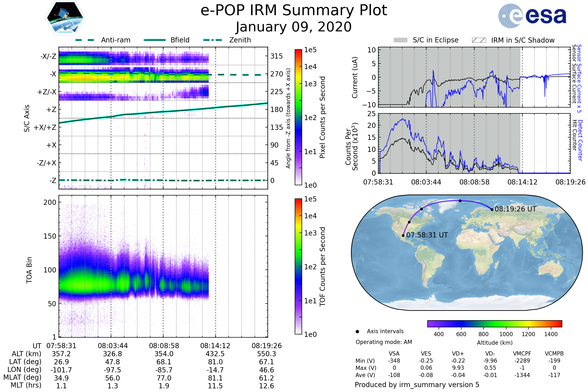Viewport: 588px width, 392px height.
Task: Click the TOF Counts per Second colorbar
Action: 298,266
